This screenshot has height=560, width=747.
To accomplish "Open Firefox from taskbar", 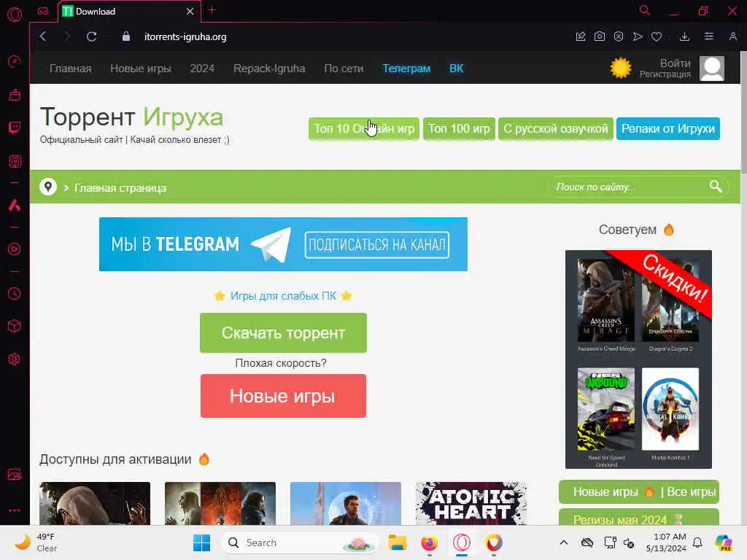I will 429,542.
